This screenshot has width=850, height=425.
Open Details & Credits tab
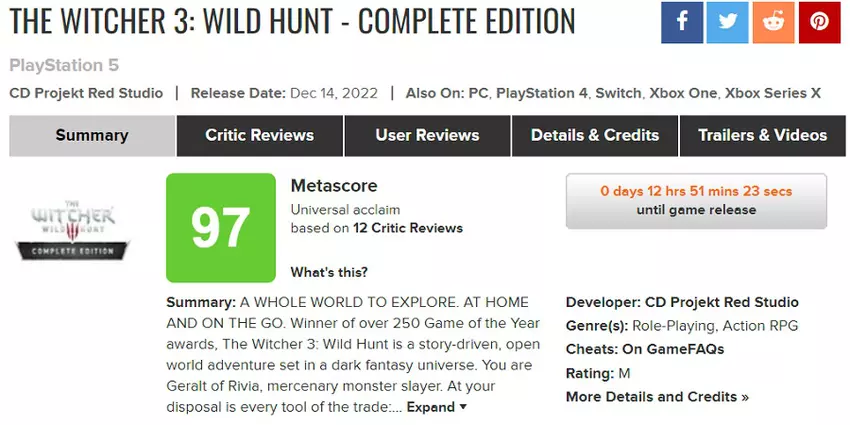tap(595, 135)
